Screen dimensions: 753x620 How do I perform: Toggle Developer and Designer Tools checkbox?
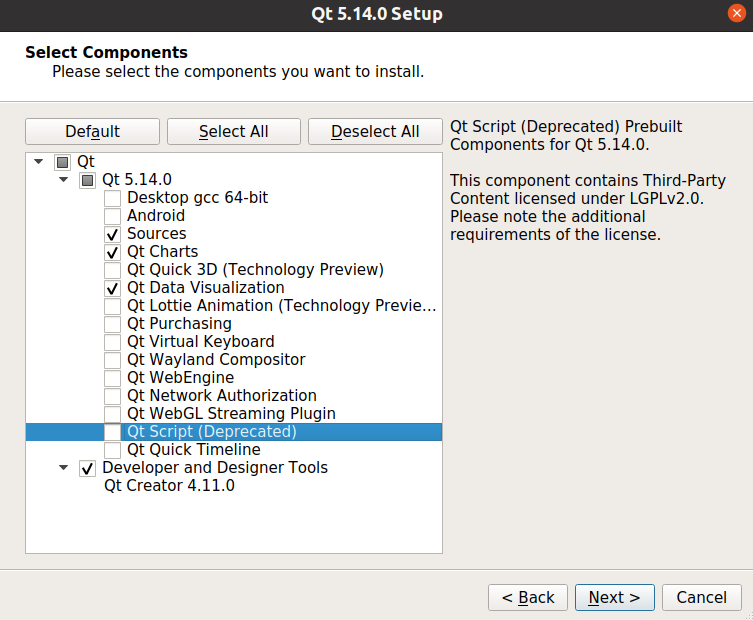(x=87, y=468)
